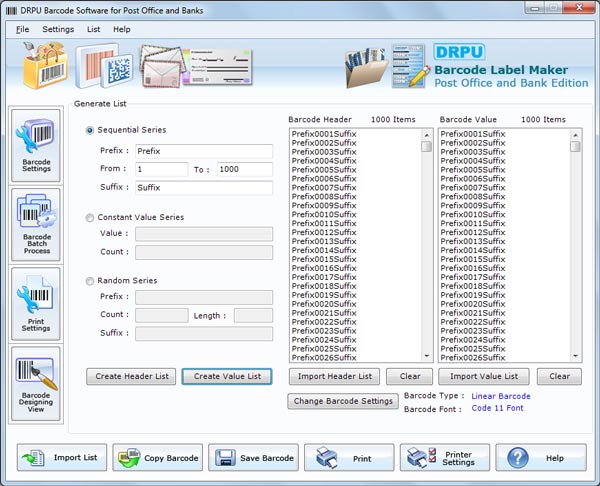Open the Settings menu
This screenshot has height=486, width=600.
pos(58,29)
